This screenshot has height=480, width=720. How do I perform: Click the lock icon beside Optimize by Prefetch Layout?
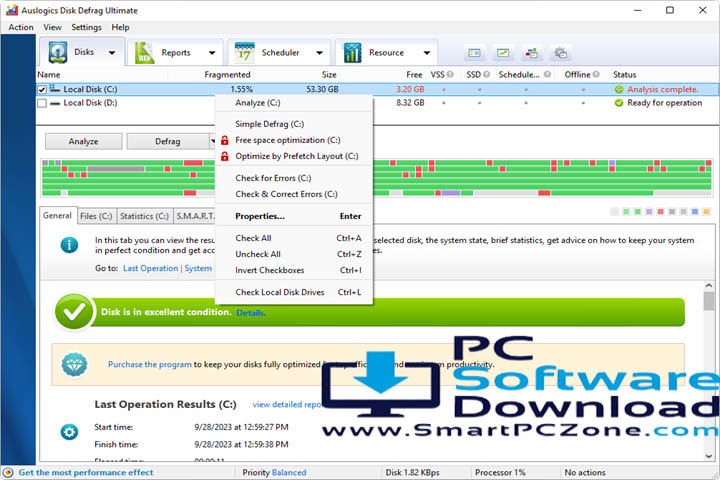[225, 156]
